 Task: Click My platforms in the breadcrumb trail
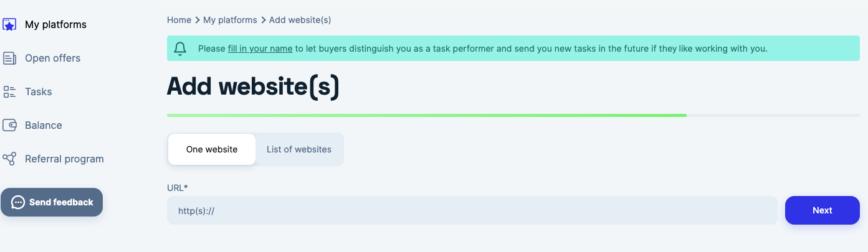[x=230, y=20]
